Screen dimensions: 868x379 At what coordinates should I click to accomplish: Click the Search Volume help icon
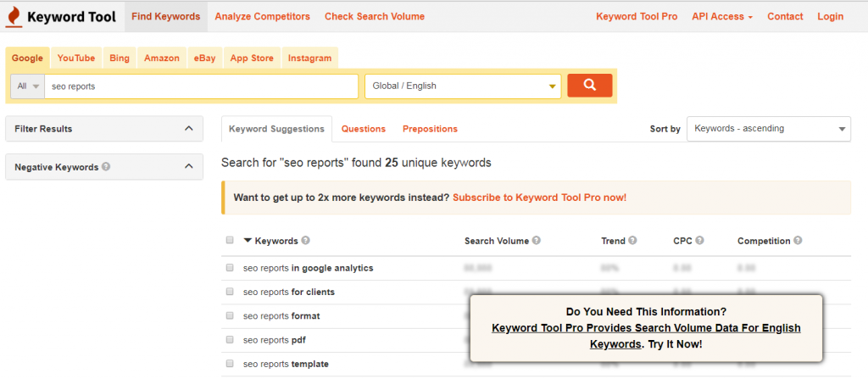537,241
